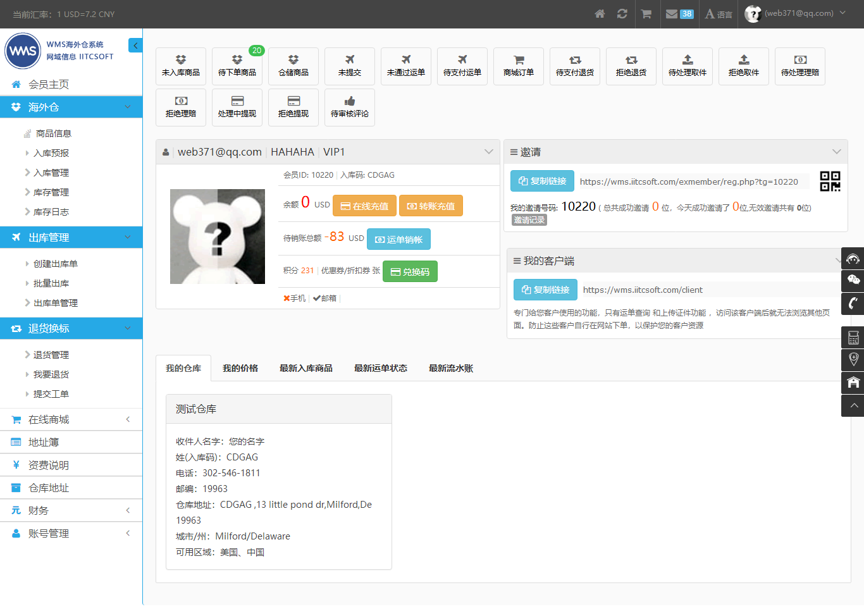
Task: Open the shopping cart icon in header
Action: click(646, 14)
